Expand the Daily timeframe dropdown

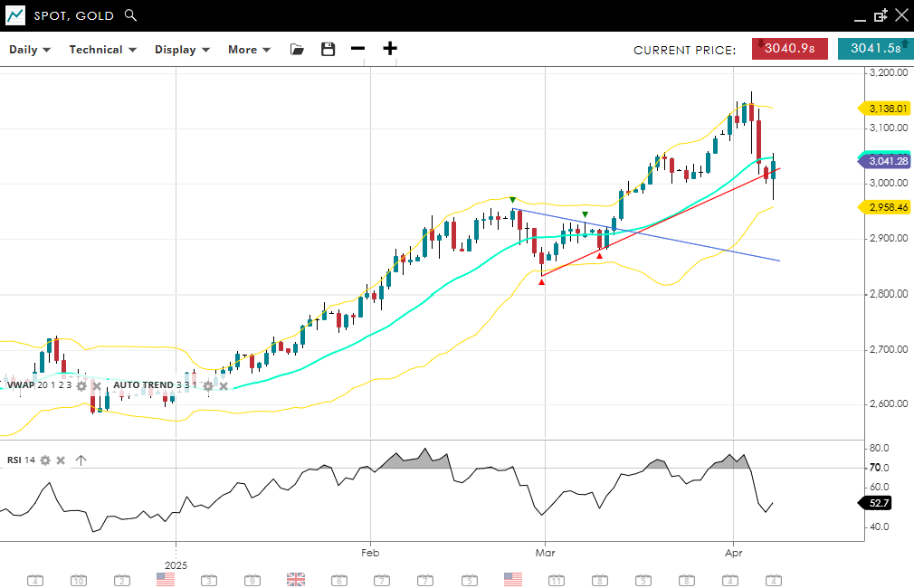coord(30,50)
